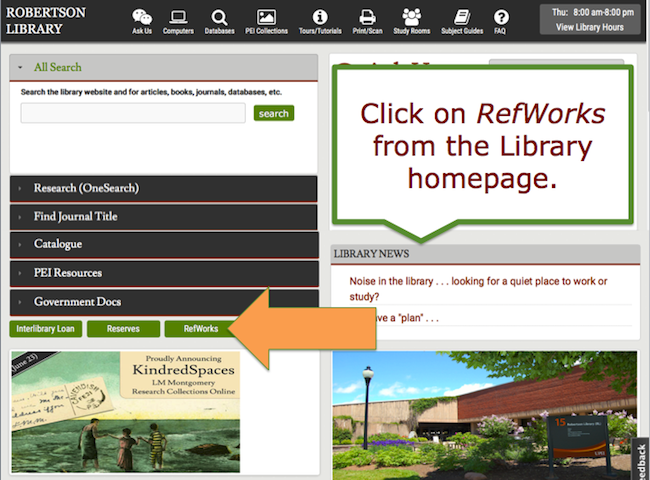Image resolution: width=650 pixels, height=480 pixels.
Task: Open the Ask Us chat icon
Action: pos(142,18)
